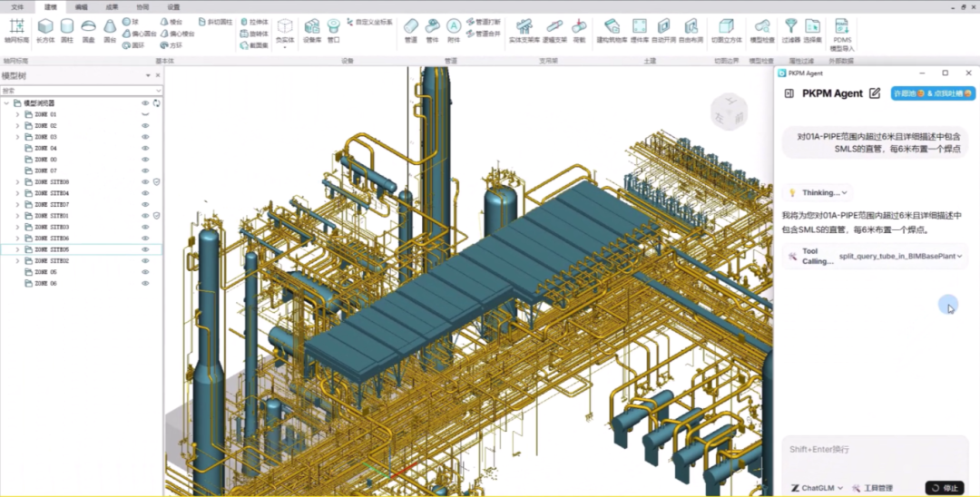Screen dimensions: 980x497
Task: Expand the ZONE 01 tree node
Action: click(x=17, y=115)
